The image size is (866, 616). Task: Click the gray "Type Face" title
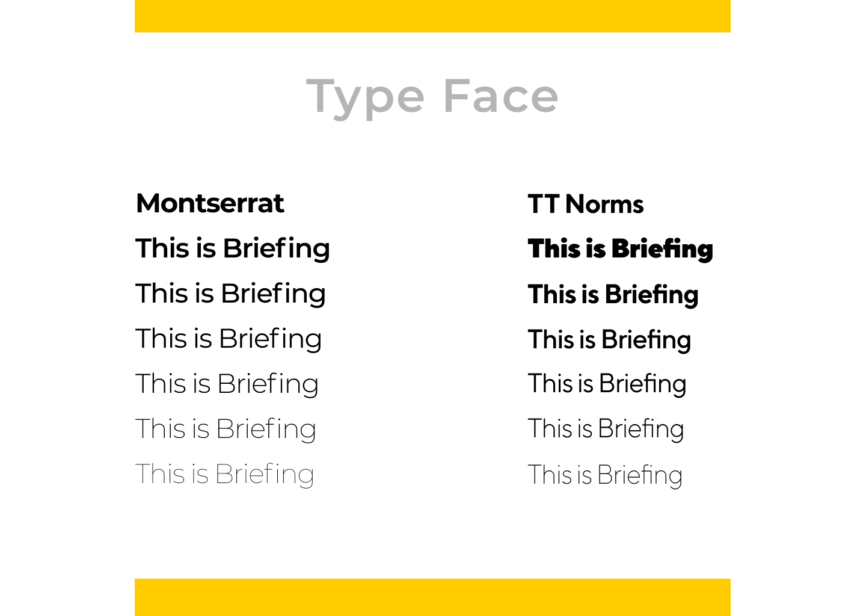coord(432,96)
